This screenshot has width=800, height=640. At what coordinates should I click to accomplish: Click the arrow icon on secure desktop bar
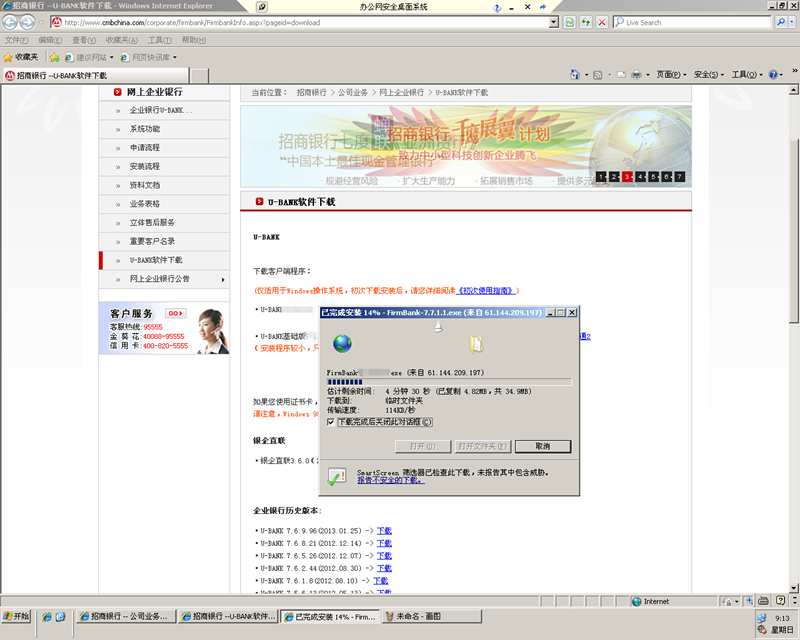543,7
